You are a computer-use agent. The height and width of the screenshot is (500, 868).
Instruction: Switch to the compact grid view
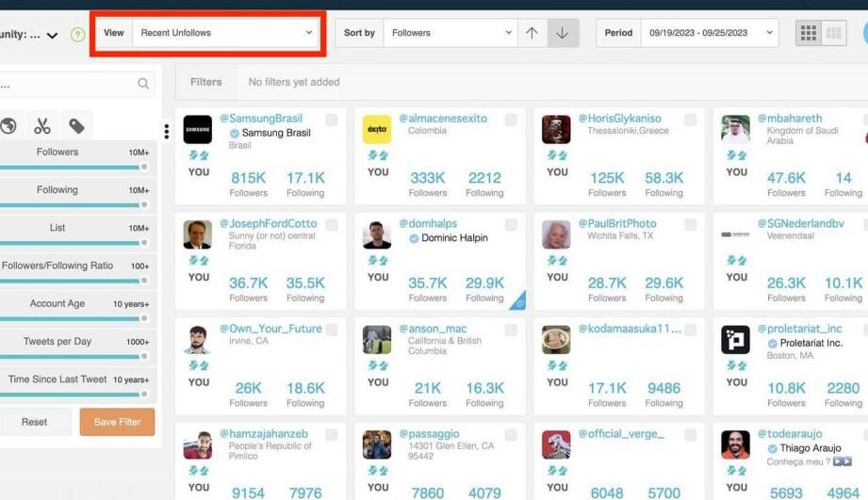click(834, 33)
